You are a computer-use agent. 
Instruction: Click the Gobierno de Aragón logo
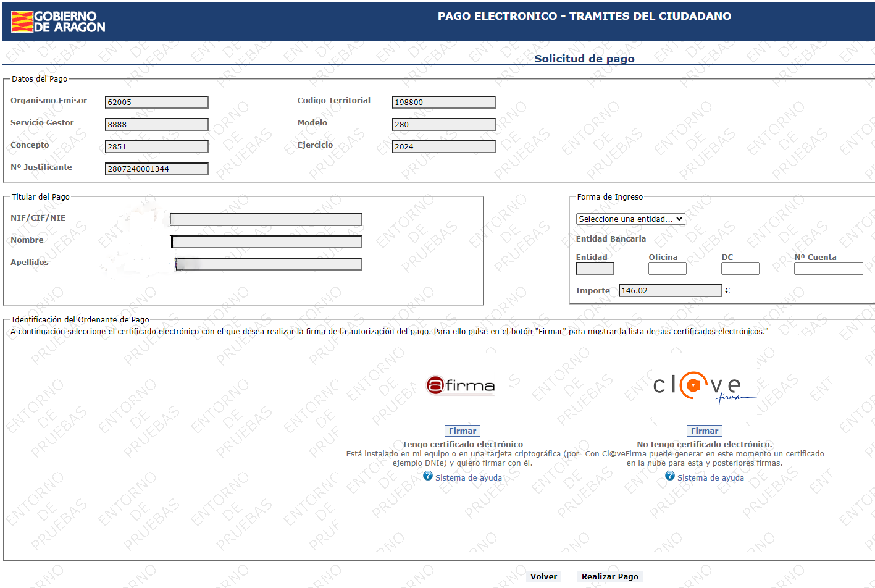pos(58,22)
